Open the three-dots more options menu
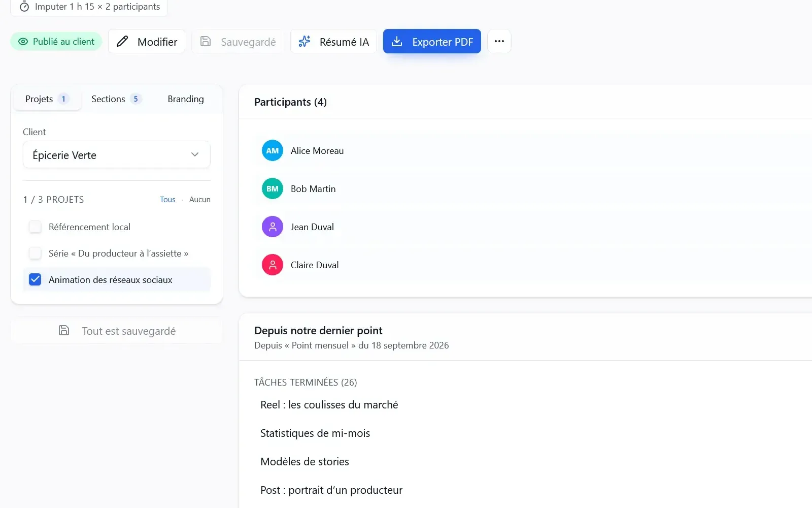This screenshot has width=812, height=508. [499, 41]
